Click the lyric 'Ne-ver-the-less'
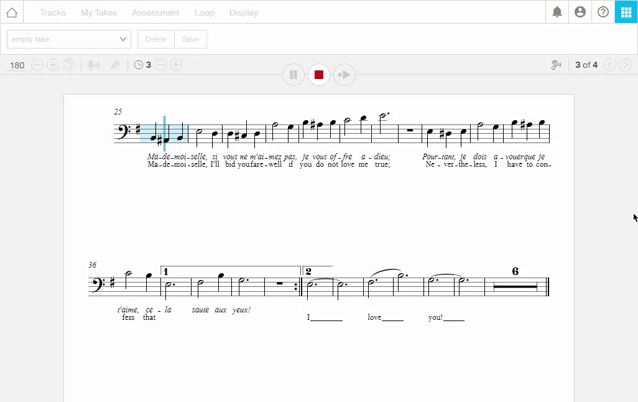Image resolution: width=638 pixels, height=402 pixels. coord(456,164)
